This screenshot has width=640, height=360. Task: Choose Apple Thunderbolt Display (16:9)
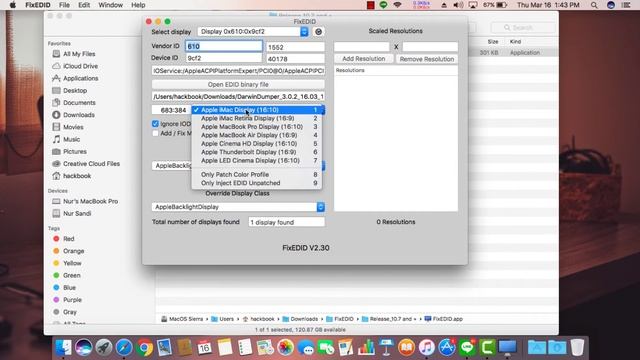click(257, 152)
